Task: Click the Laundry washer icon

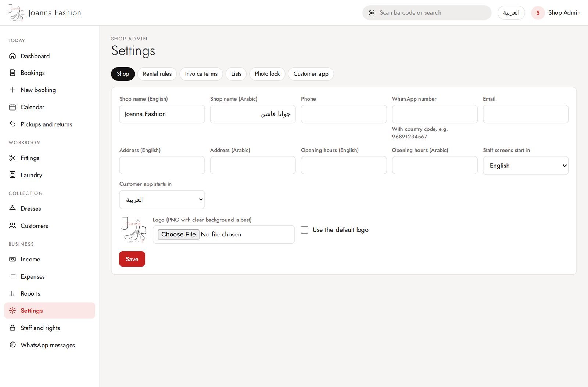Action: coord(12,175)
